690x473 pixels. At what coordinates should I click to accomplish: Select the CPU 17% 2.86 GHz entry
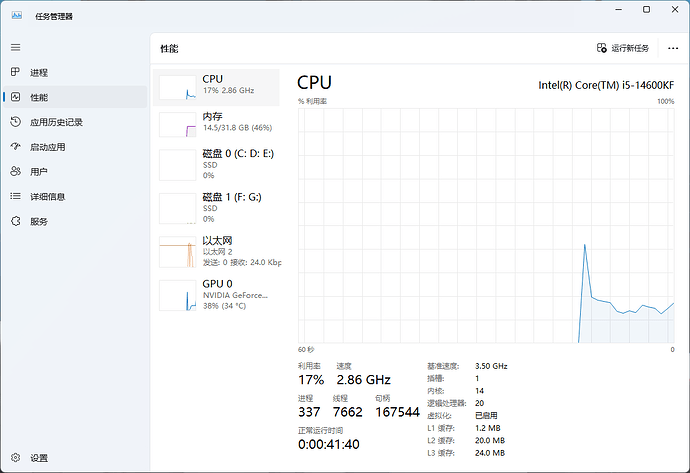coord(216,87)
